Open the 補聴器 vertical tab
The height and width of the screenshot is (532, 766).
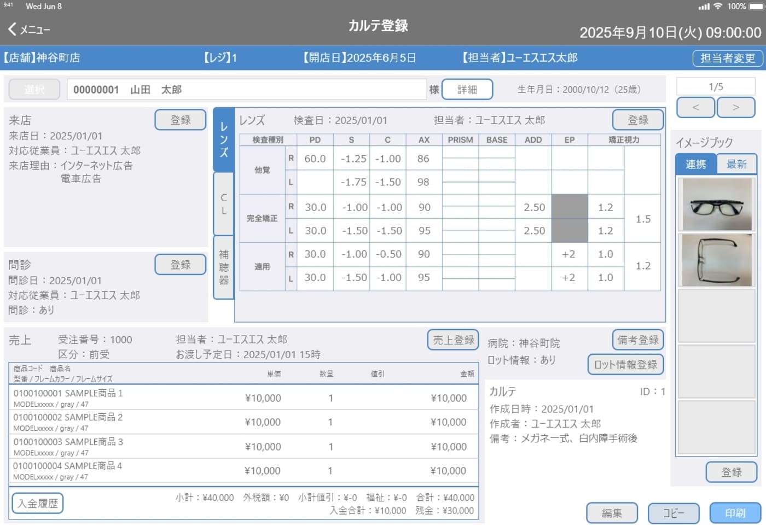[224, 267]
